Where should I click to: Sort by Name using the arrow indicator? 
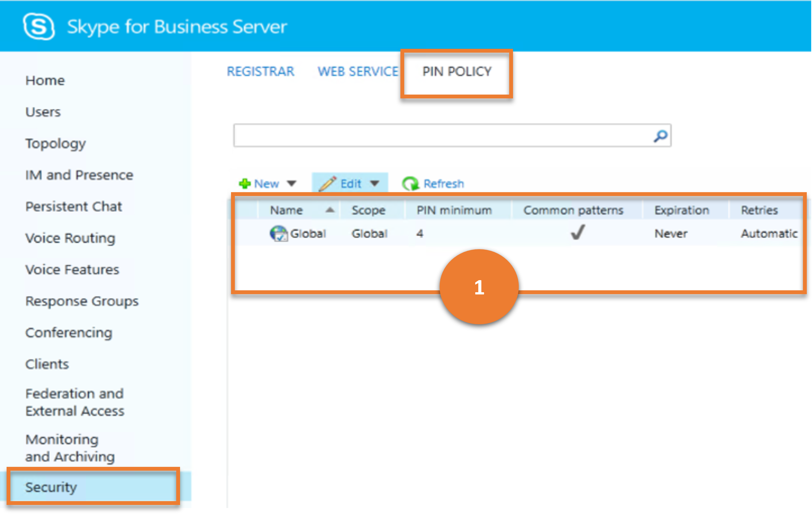[x=330, y=210]
